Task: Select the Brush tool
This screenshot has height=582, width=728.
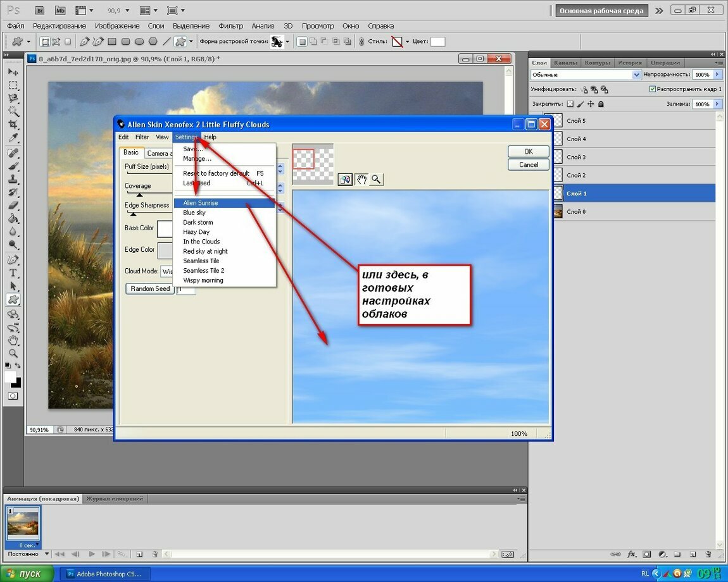Action: [13, 166]
